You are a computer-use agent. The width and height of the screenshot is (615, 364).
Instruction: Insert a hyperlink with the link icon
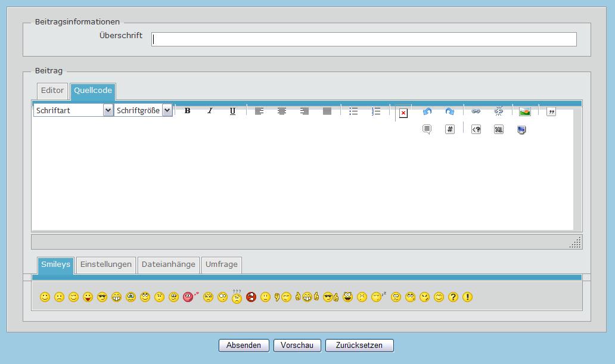(476, 111)
